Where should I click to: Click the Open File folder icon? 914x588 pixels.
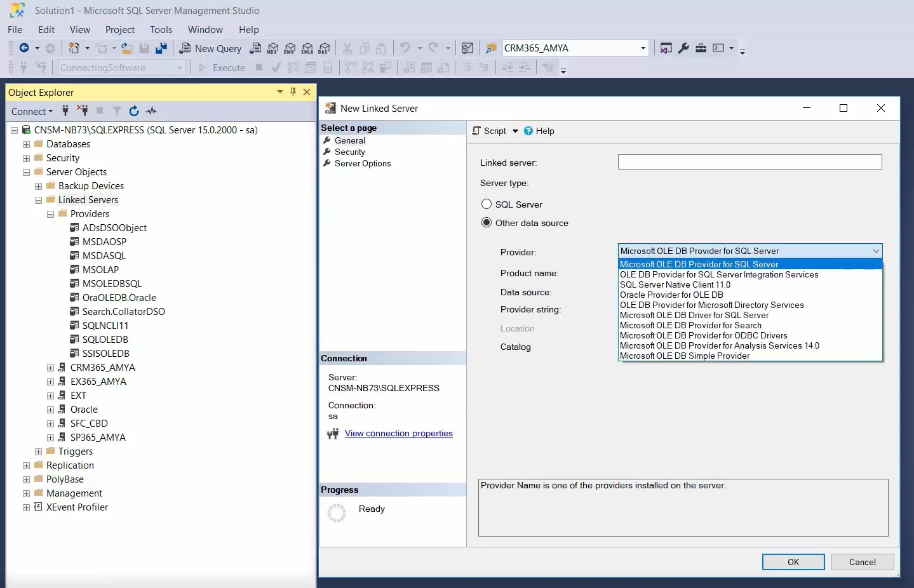pos(127,48)
